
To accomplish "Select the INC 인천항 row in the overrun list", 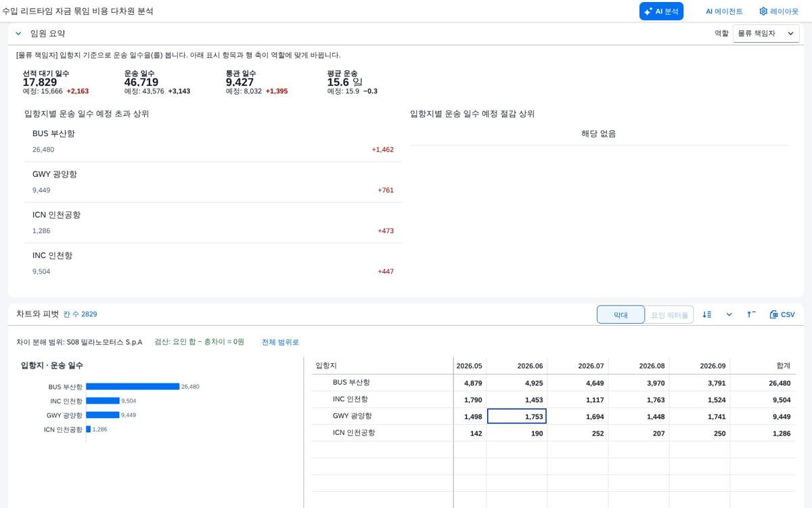I will (212, 263).
